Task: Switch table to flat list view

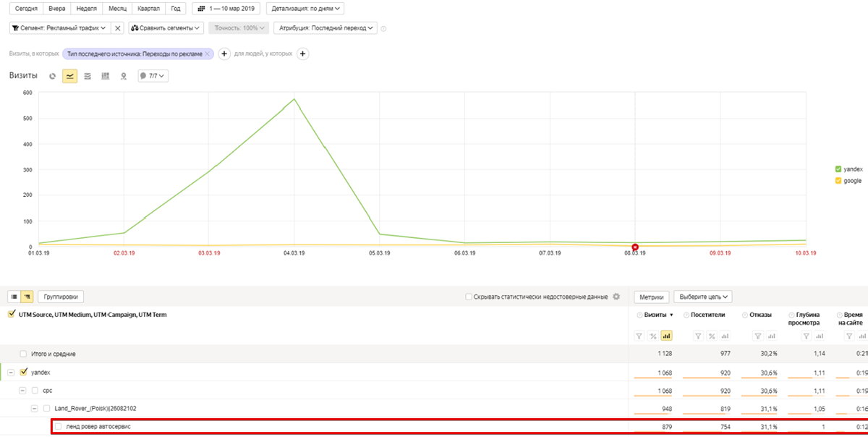Action: point(14,297)
